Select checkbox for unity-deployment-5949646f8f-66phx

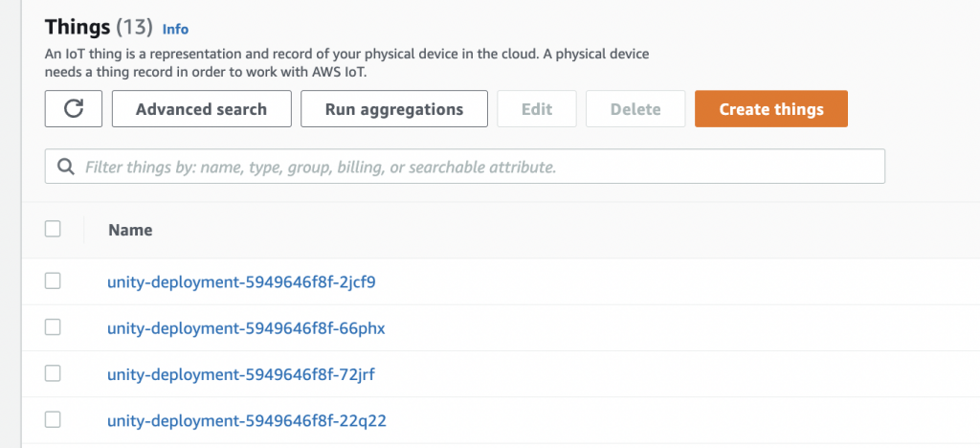(x=53, y=327)
